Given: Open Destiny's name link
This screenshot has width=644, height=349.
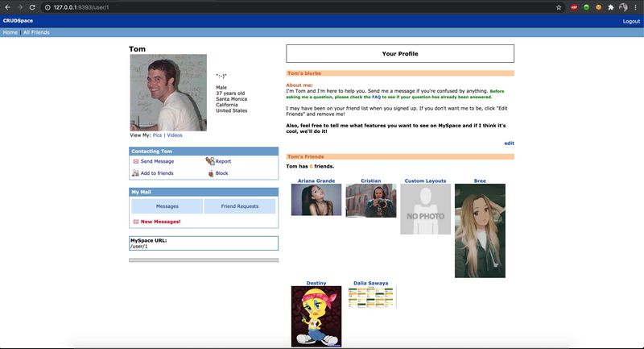Looking at the screenshot, I should click(316, 283).
